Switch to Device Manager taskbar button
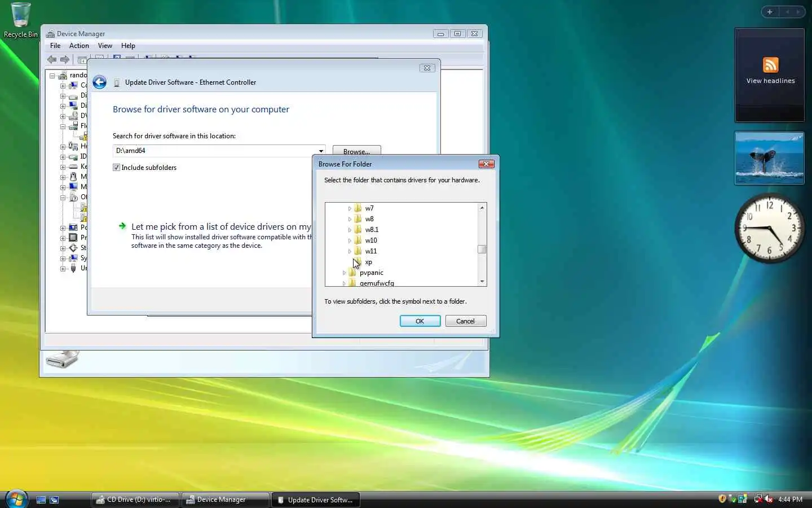This screenshot has width=812, height=508. (x=225, y=500)
